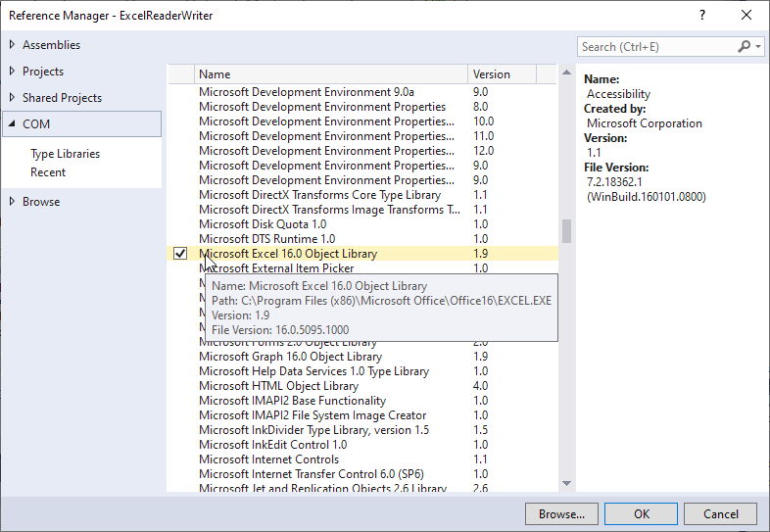Open the search options dropdown arrow

pyautogui.click(x=758, y=46)
